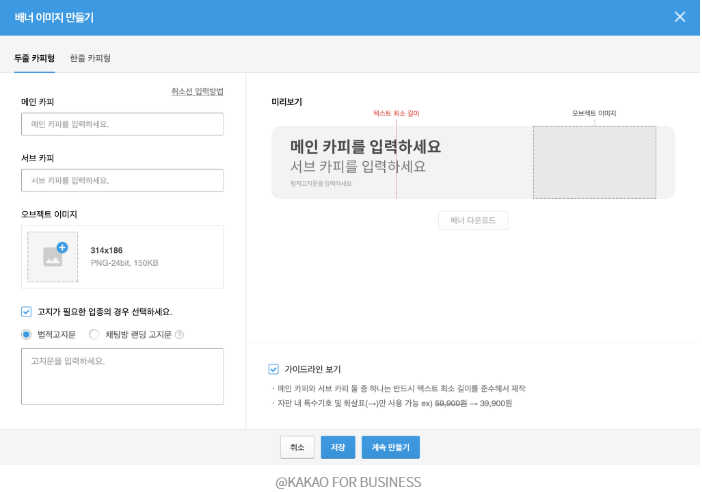Click the object image placeholder in preview
The width and height of the screenshot is (702, 492).
[x=595, y=163]
